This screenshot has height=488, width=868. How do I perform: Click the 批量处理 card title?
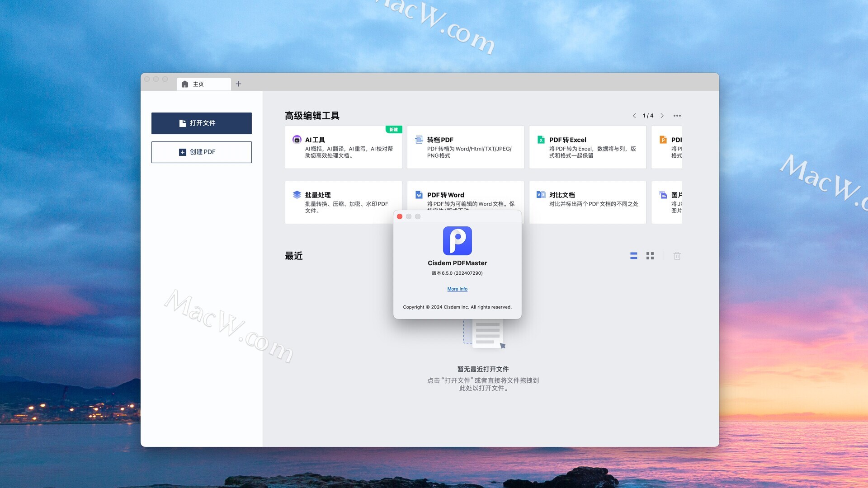point(318,195)
